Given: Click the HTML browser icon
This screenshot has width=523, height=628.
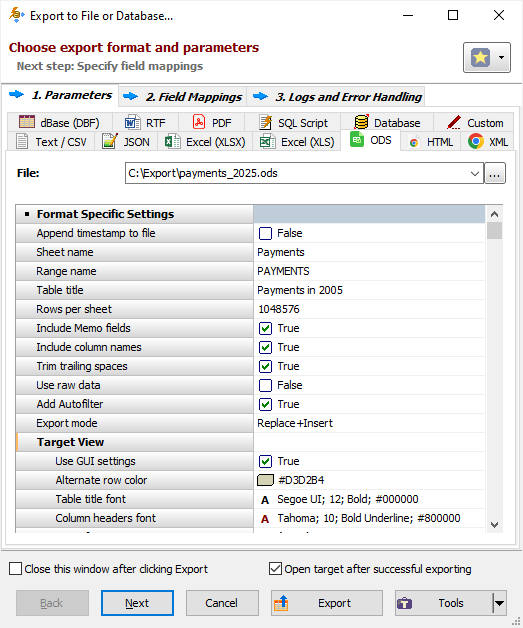Looking at the screenshot, I should click(x=414, y=142).
